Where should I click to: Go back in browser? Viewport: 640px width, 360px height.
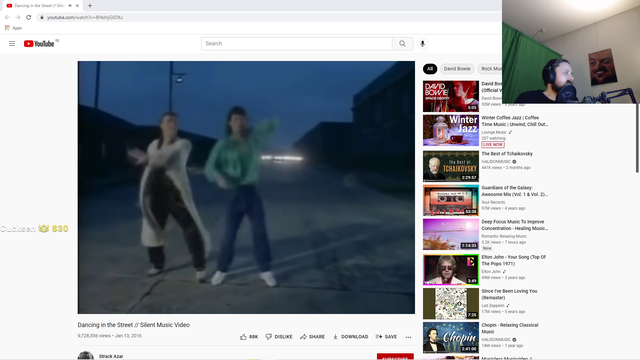click(x=7, y=17)
